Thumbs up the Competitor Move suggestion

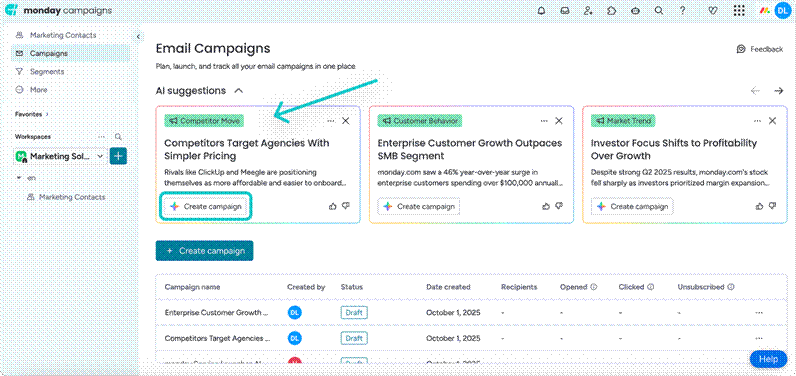point(333,206)
